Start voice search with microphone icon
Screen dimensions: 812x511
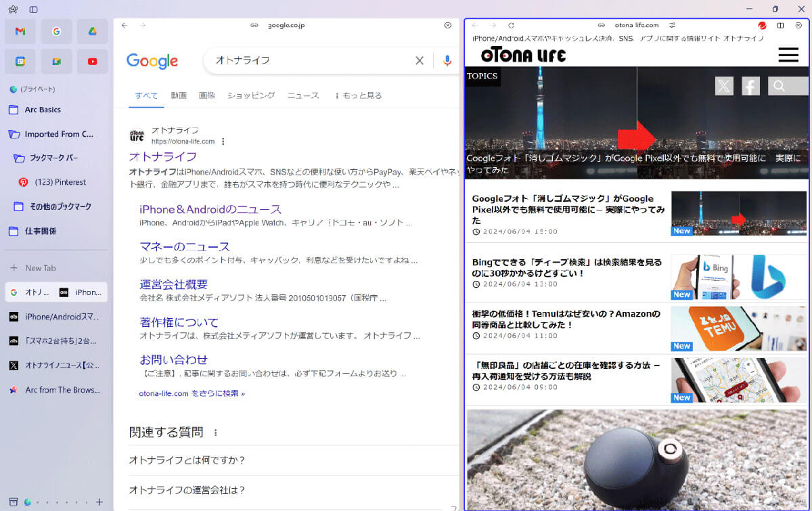(x=447, y=61)
